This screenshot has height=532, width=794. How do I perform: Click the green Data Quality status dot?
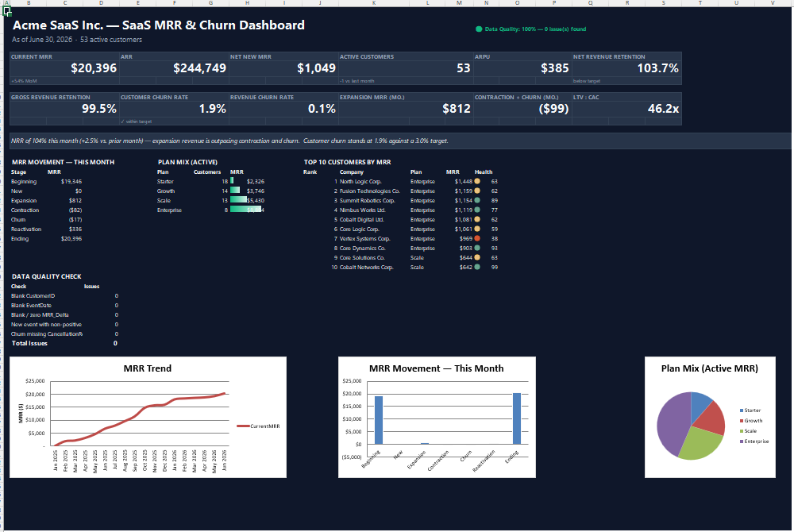479,29
